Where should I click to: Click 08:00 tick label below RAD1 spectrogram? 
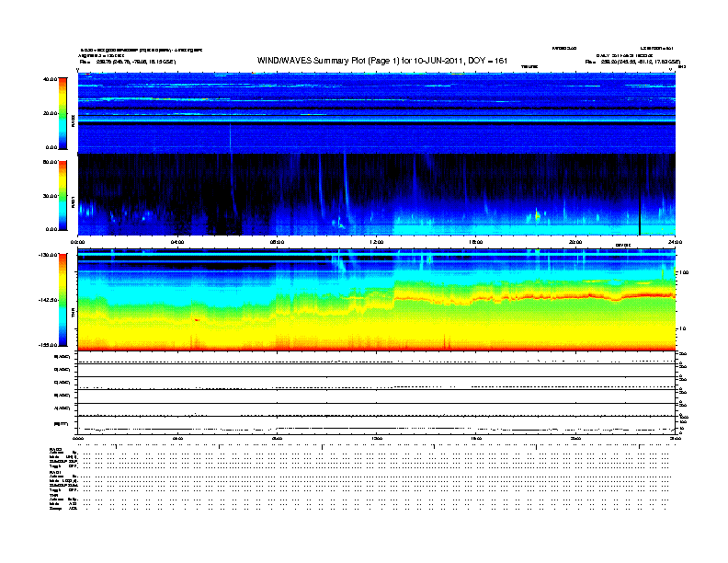tap(278, 242)
